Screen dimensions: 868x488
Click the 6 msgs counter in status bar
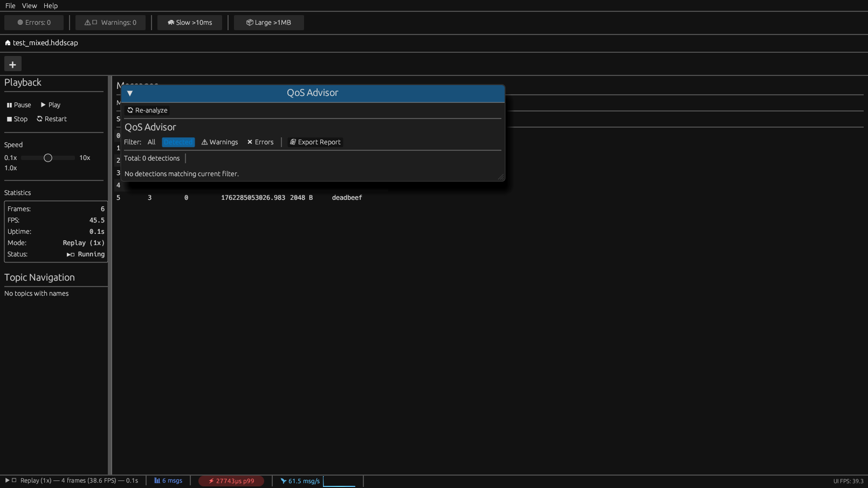[x=168, y=480]
